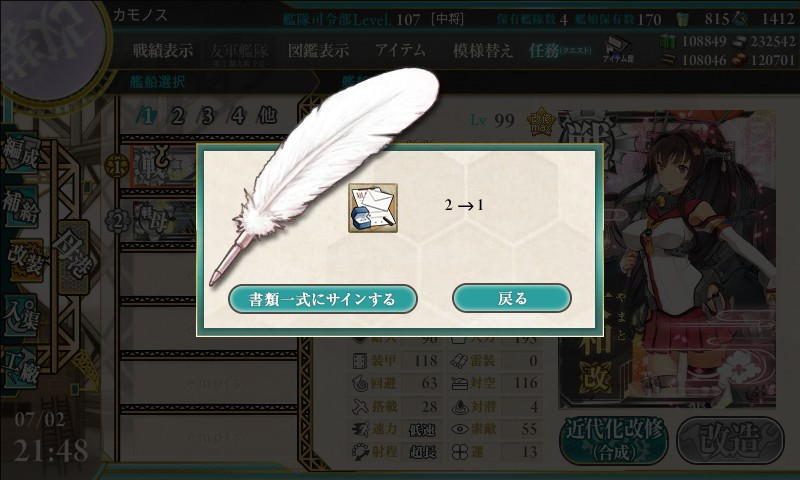Select second ship slot 軽母
This screenshot has height=480, width=800.
(164, 220)
